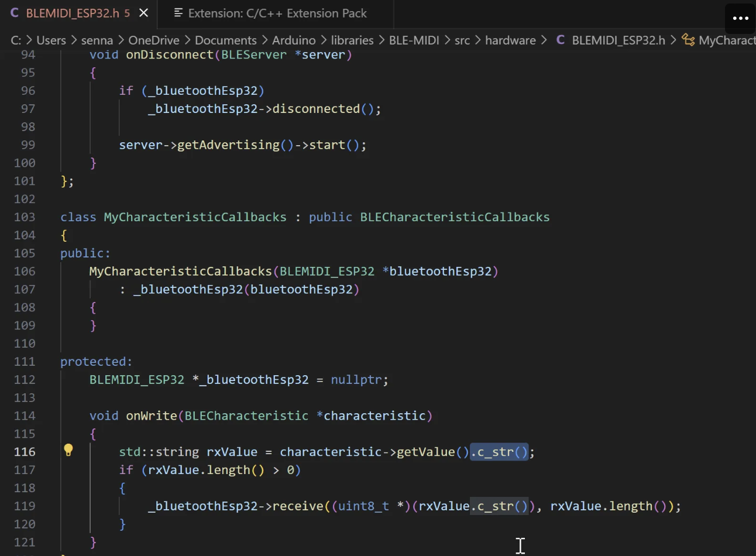
Task: Click 'MyCharacteristicCallbacks' class name on line 103
Action: [195, 217]
